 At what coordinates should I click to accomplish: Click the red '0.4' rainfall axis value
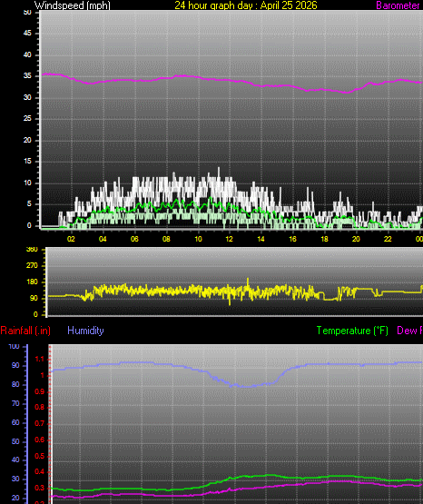pos(40,472)
